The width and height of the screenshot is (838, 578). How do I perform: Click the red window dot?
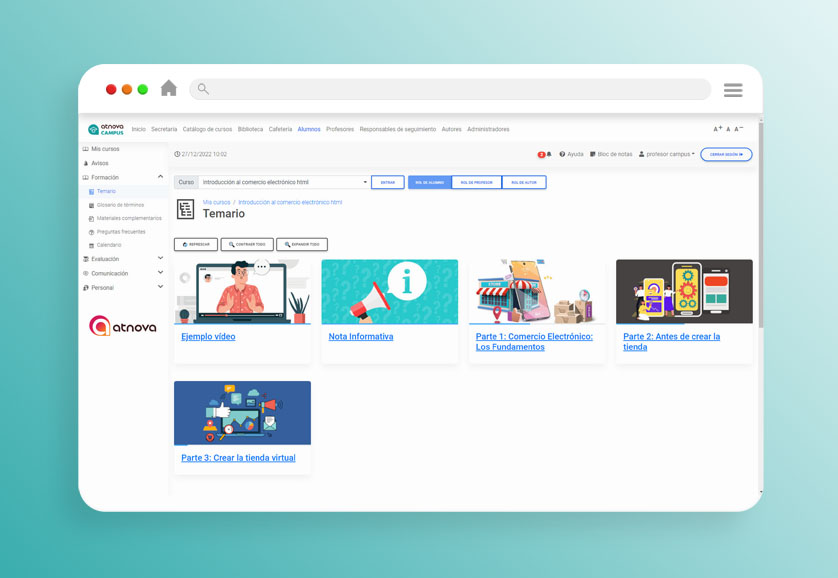(x=111, y=89)
